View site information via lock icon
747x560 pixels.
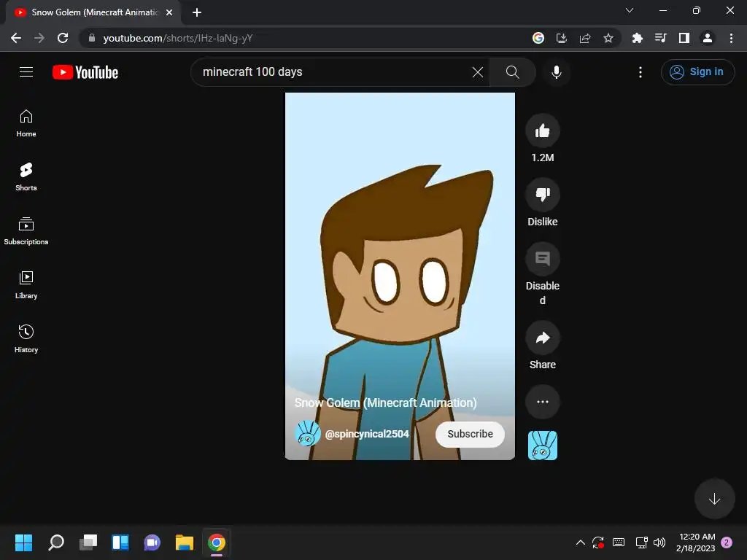click(92, 38)
